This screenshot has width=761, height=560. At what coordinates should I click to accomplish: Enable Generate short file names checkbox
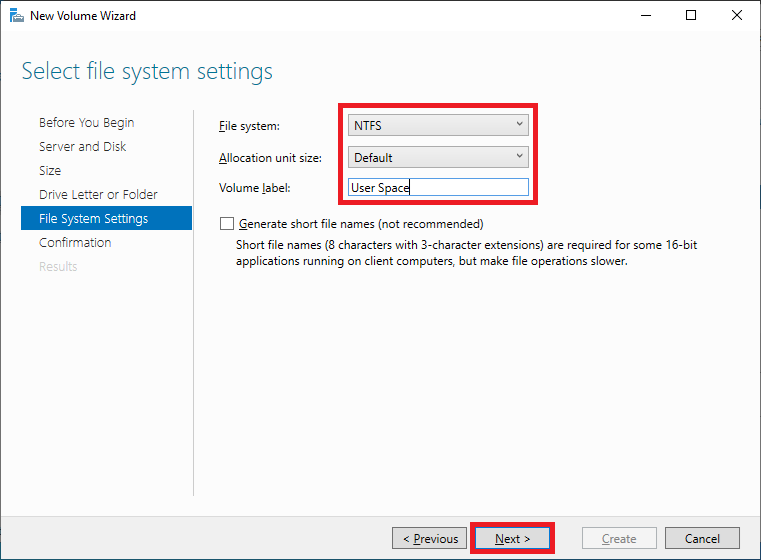tap(227, 224)
